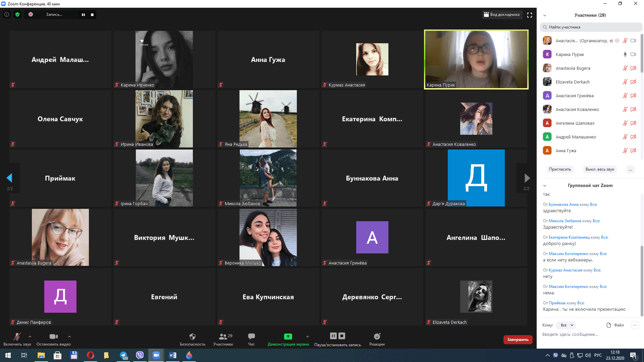Click the green screen share (Демонстрация экрана) icon

(288, 336)
